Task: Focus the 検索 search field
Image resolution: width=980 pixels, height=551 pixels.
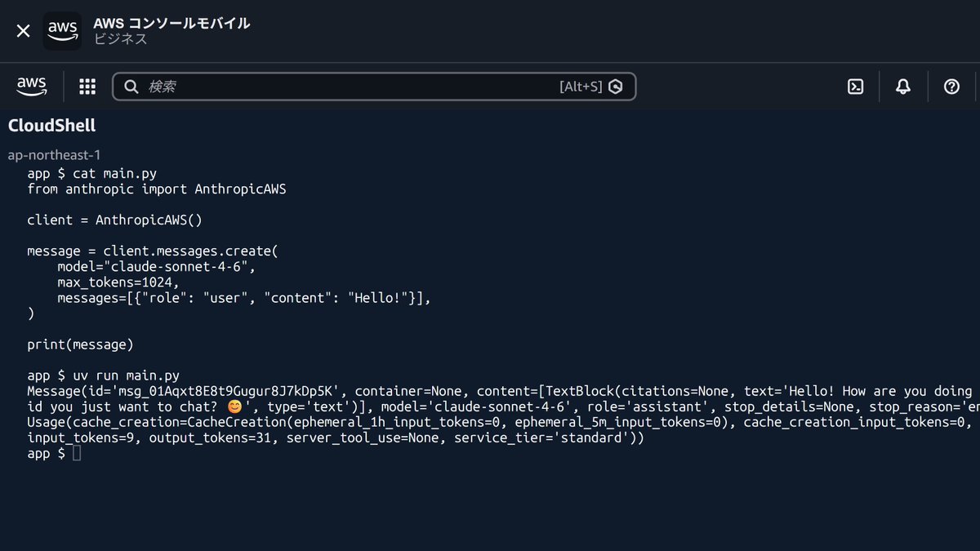Action: click(373, 87)
